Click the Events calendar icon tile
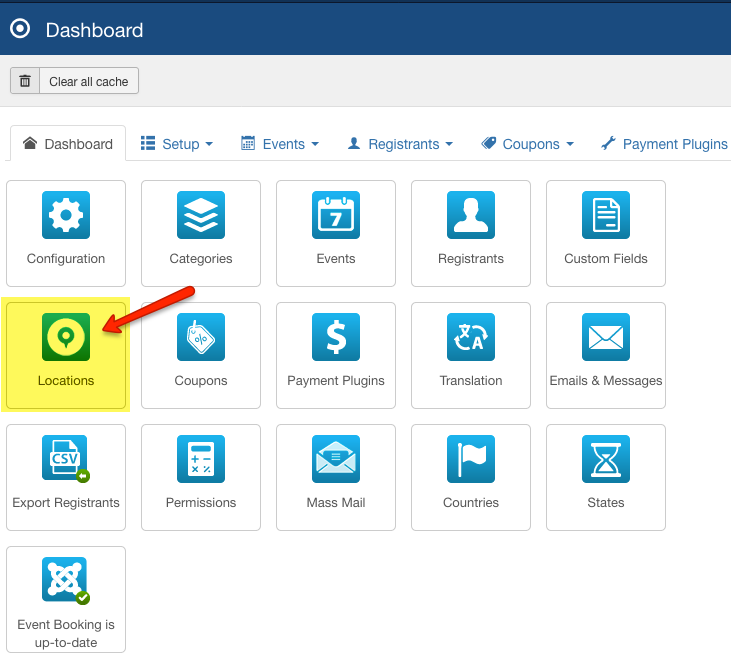 [x=336, y=216]
